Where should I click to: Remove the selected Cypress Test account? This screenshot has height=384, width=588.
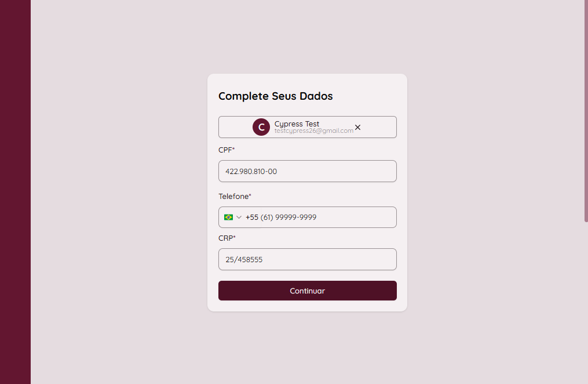click(x=357, y=127)
